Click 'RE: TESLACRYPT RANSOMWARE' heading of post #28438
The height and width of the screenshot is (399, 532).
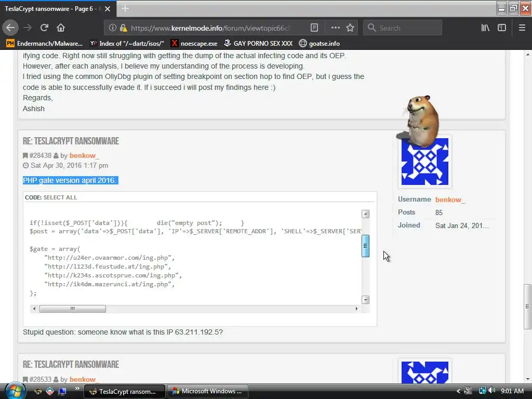coord(71,141)
